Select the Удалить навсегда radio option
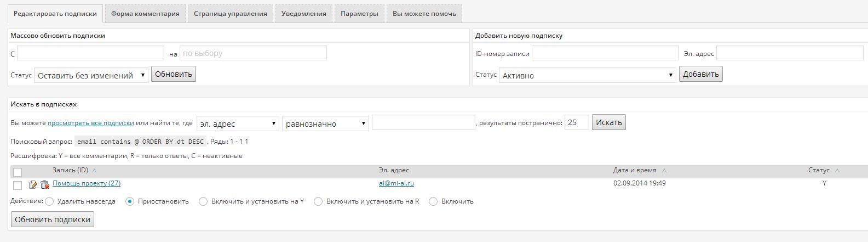 pyautogui.click(x=49, y=201)
